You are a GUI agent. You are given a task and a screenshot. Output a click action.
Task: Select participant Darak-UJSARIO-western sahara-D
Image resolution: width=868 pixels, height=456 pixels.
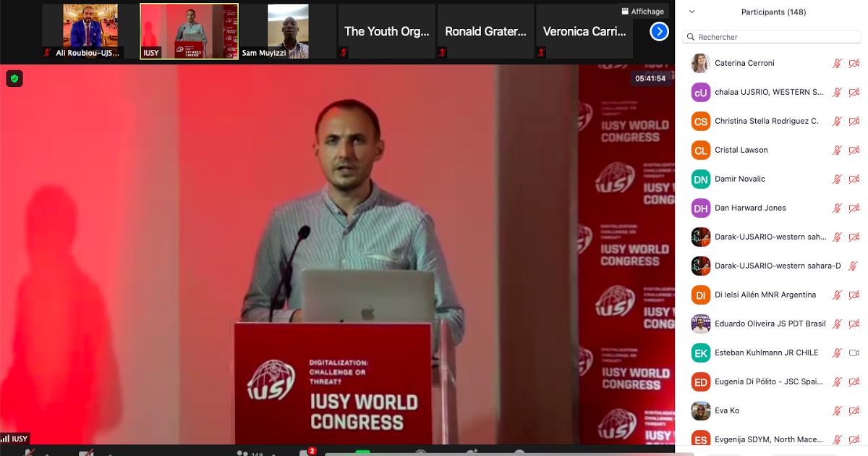[772, 266]
